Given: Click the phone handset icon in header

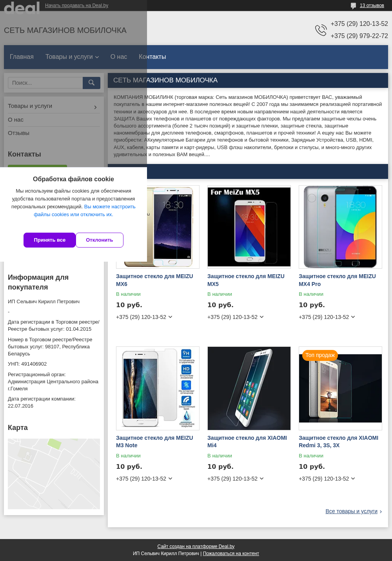Looking at the screenshot, I should click(321, 30).
